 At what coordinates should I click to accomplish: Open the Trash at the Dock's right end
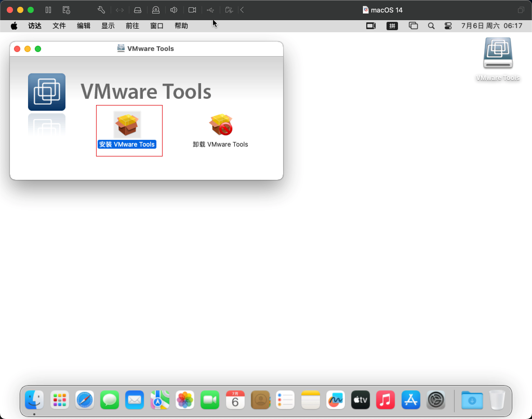point(497,400)
